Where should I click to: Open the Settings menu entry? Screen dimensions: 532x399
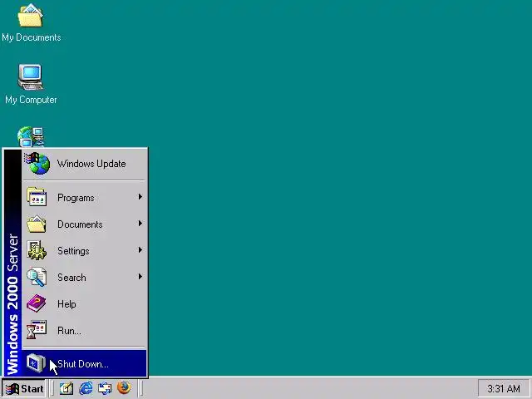[85, 250]
